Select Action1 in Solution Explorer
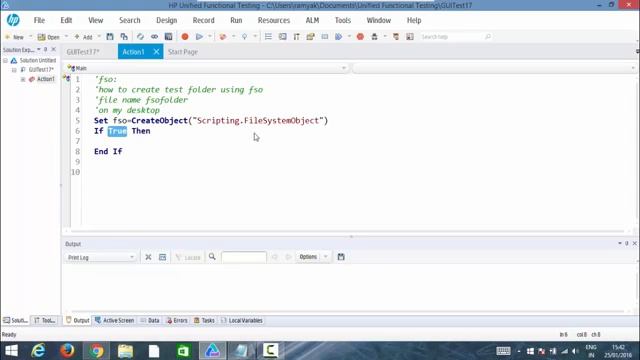This screenshot has height=360, width=640. coord(45,79)
